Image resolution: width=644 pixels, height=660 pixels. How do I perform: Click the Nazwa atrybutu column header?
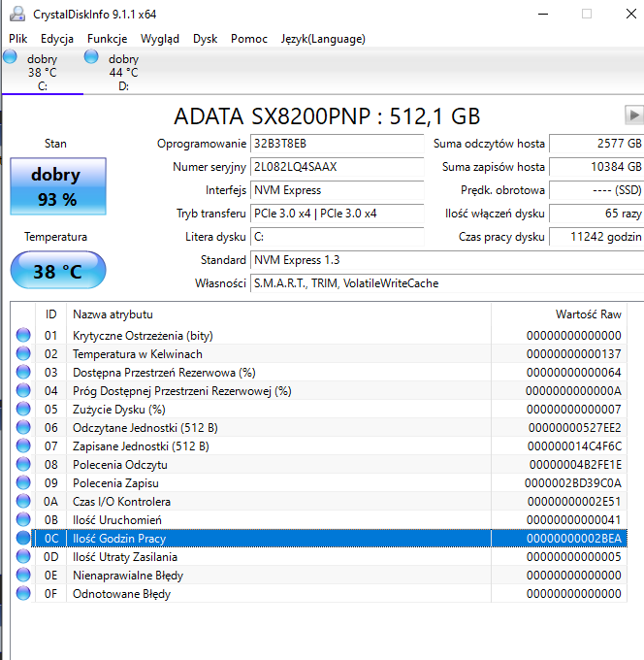(x=278, y=314)
